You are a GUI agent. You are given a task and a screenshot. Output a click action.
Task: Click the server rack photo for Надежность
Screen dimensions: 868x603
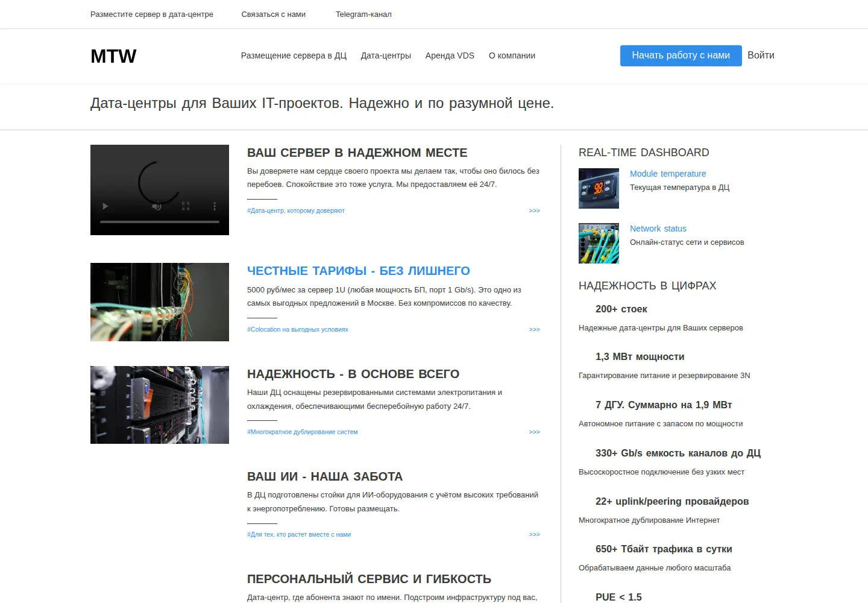[160, 405]
